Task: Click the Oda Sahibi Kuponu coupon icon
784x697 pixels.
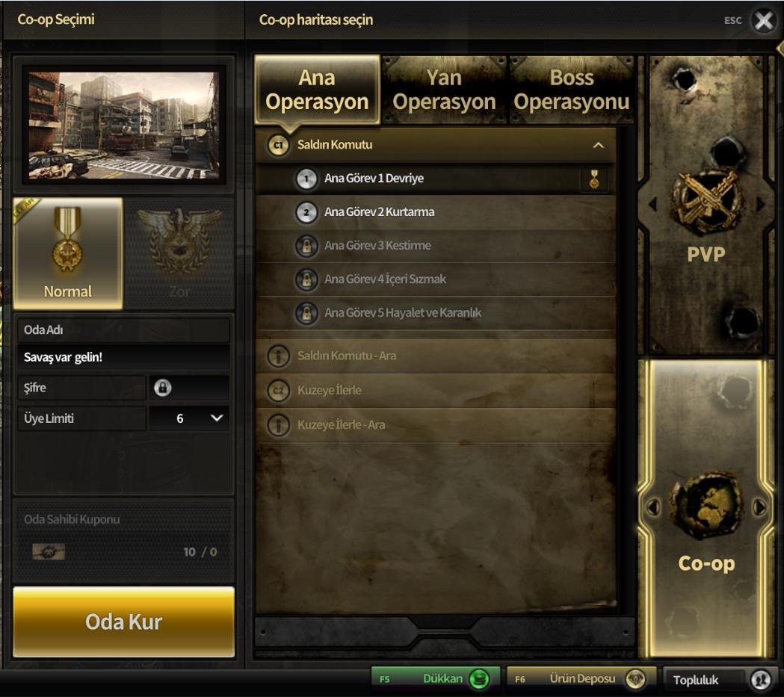Action: [x=49, y=551]
